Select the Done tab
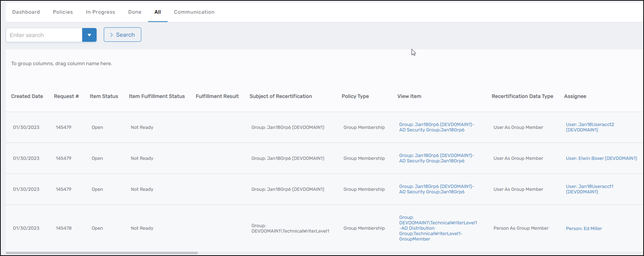This screenshot has width=644, height=256. tap(135, 12)
